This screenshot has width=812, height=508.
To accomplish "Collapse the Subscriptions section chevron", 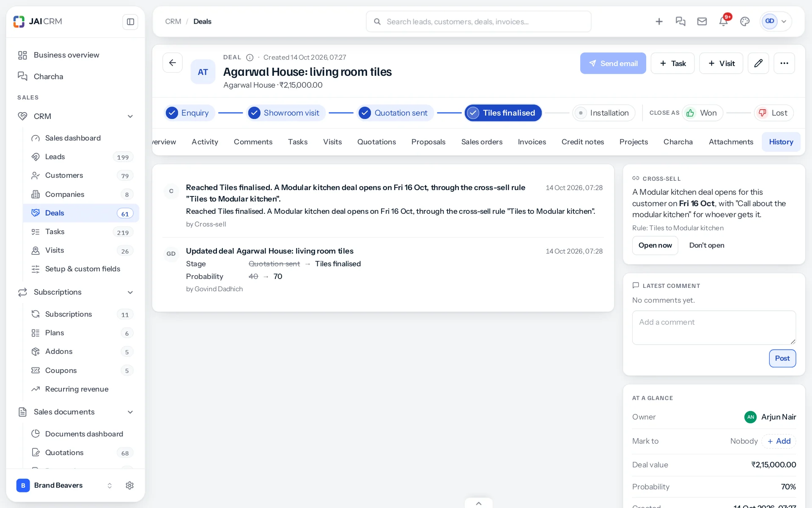I will coord(130,292).
